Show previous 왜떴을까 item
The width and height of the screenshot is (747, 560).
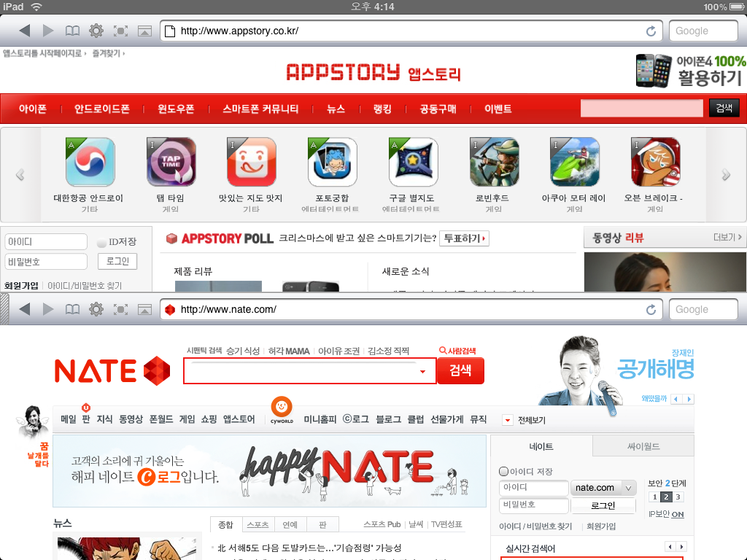point(676,399)
